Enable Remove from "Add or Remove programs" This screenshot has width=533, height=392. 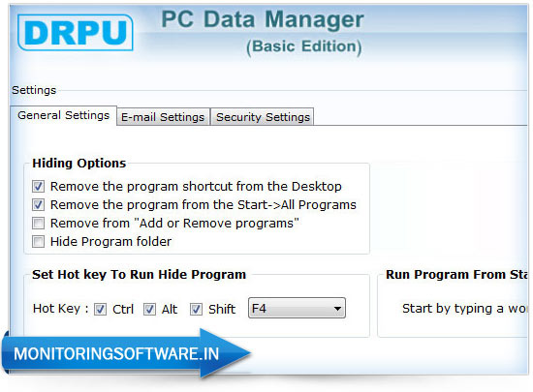[x=38, y=223]
